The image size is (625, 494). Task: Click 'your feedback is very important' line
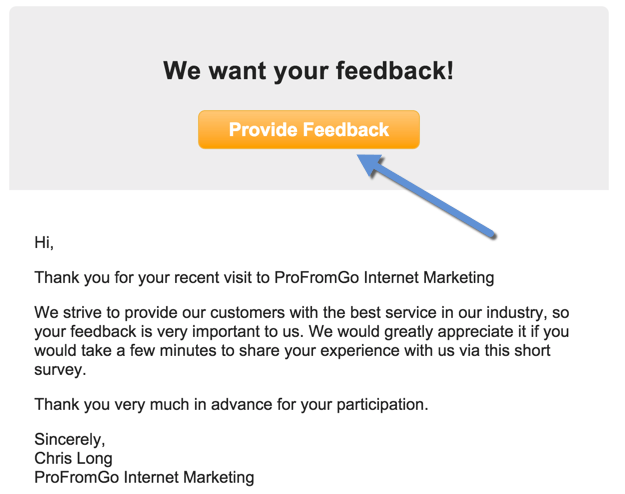coord(302,332)
